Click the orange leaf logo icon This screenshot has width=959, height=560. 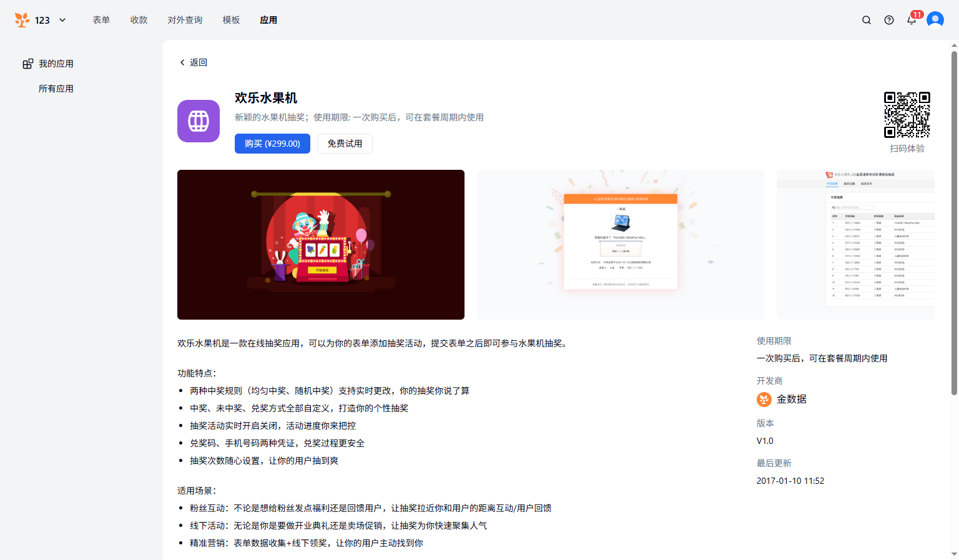22,20
